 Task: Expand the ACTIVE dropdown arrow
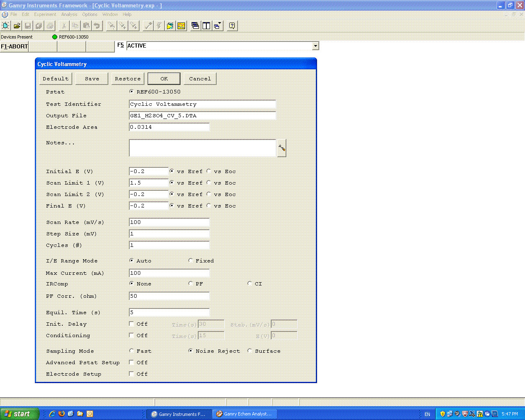click(x=315, y=46)
